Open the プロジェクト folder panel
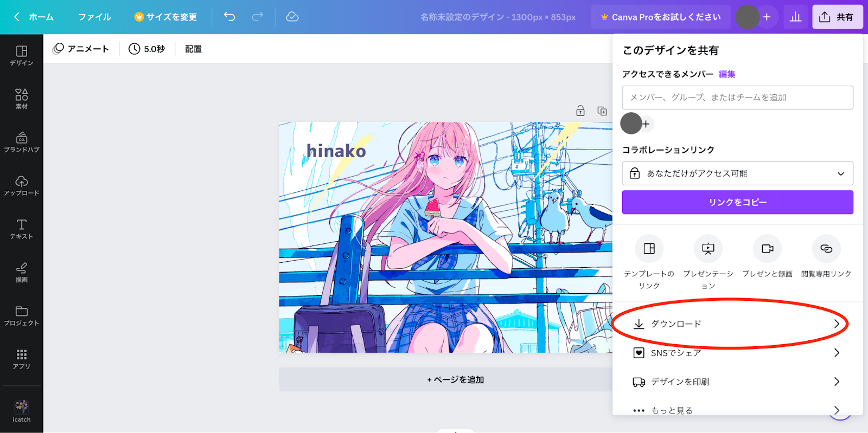This screenshot has height=433, width=868. (21, 315)
